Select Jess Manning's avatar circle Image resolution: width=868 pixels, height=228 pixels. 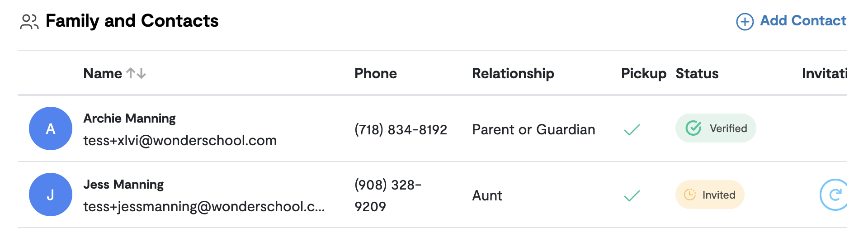[x=51, y=195]
